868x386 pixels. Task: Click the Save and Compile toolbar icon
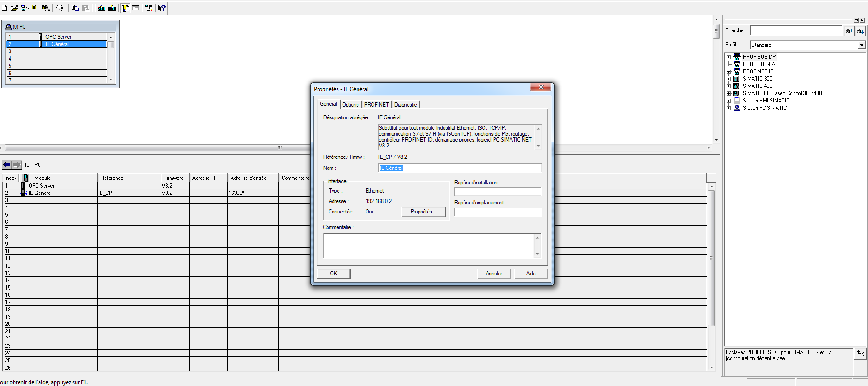[45, 8]
